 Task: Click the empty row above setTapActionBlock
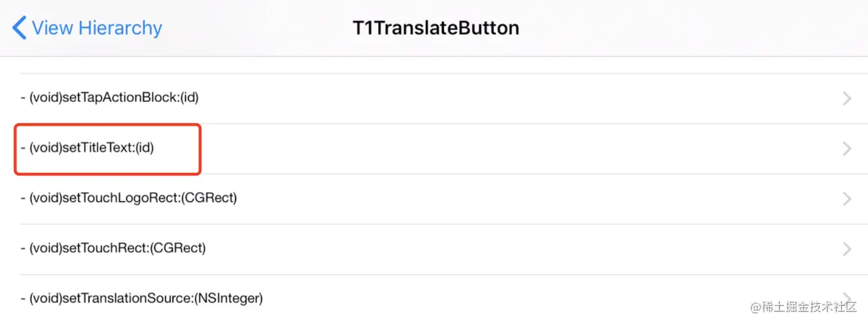coord(434,65)
